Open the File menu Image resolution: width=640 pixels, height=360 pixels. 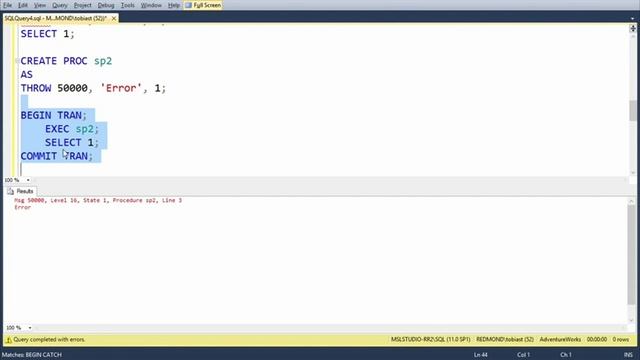7,5
